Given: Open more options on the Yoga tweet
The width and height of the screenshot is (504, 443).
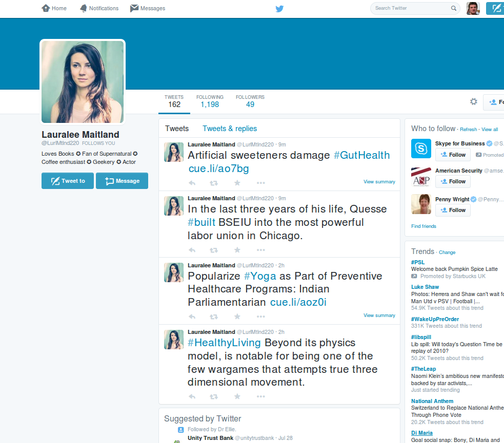Looking at the screenshot, I should [x=260, y=317].
